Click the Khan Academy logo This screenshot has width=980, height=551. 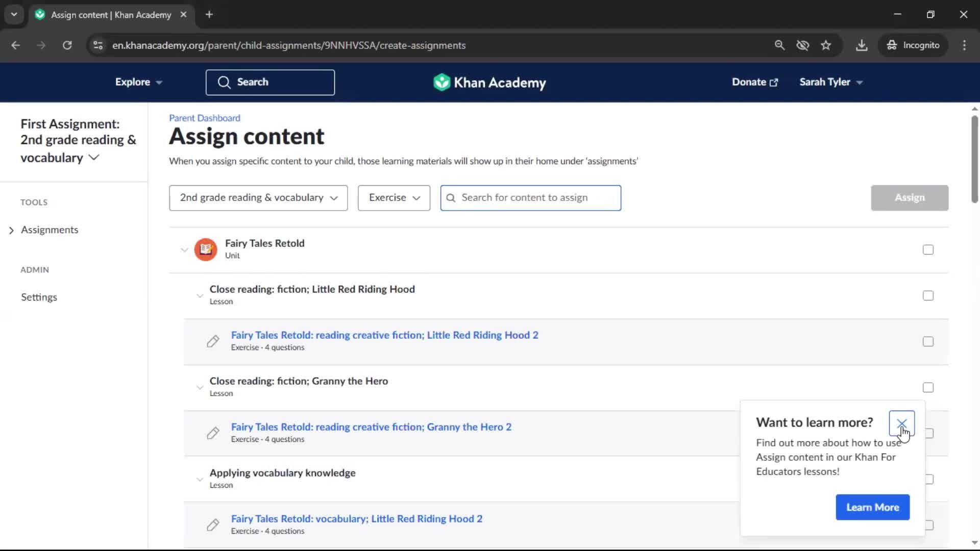tap(489, 82)
